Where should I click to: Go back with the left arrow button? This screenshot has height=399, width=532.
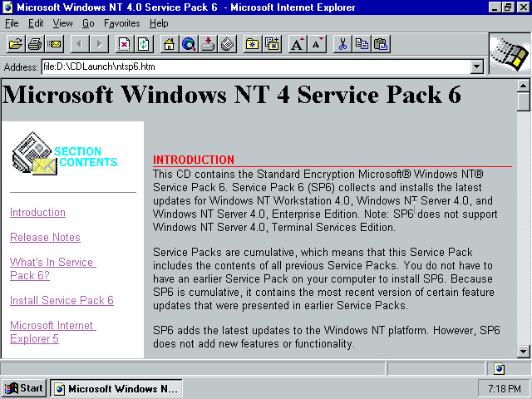point(80,44)
